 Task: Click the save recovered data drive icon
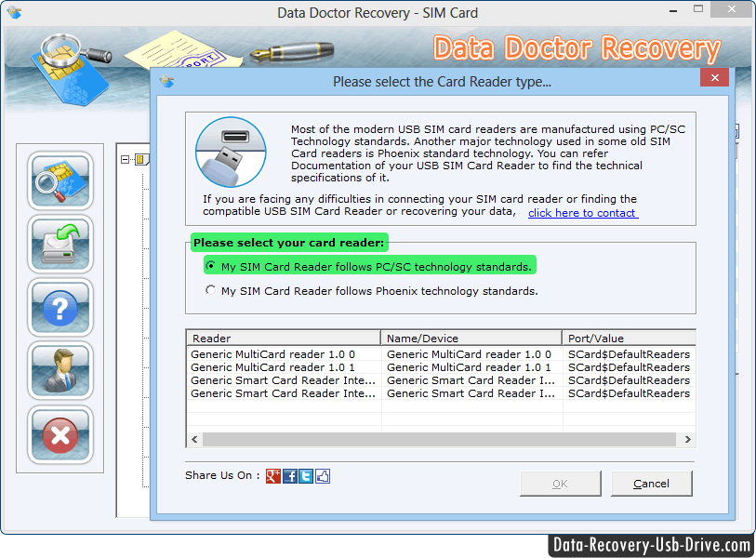point(60,244)
